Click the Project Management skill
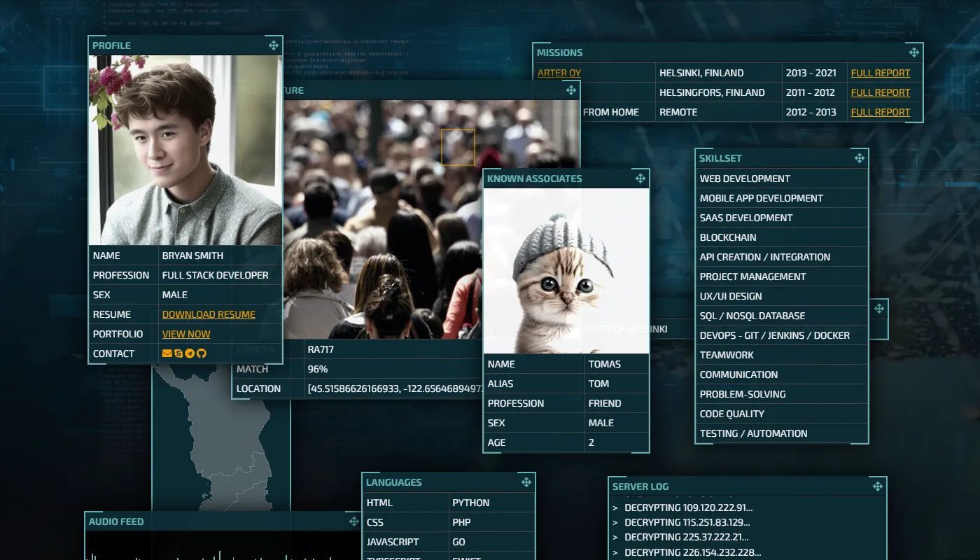980x560 pixels. 782,276
